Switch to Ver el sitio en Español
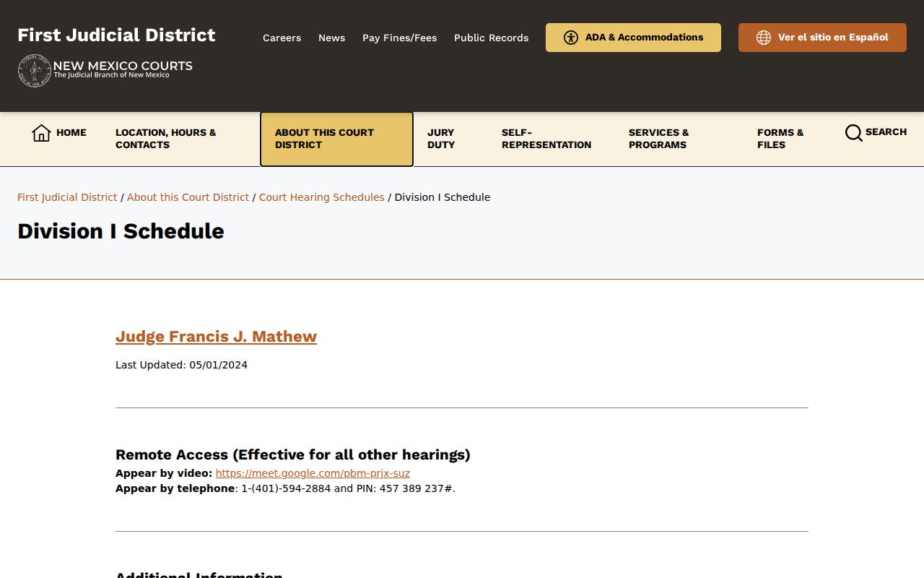The image size is (924, 578). pos(822,38)
